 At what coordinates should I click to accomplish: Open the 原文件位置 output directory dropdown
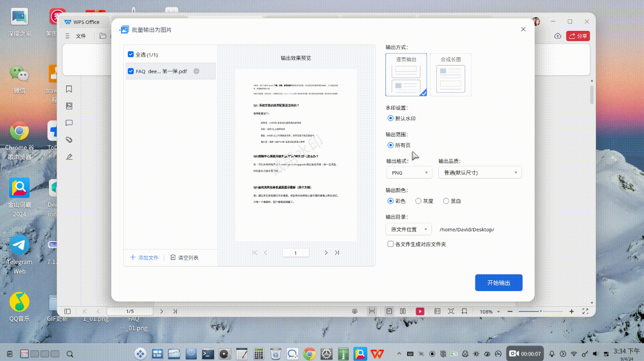tap(409, 229)
